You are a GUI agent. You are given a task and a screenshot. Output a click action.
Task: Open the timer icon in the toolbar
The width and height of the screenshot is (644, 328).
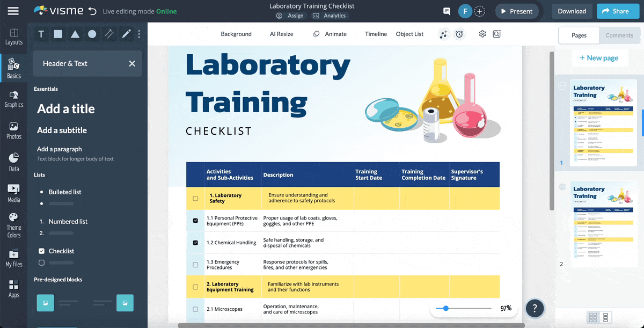459,34
